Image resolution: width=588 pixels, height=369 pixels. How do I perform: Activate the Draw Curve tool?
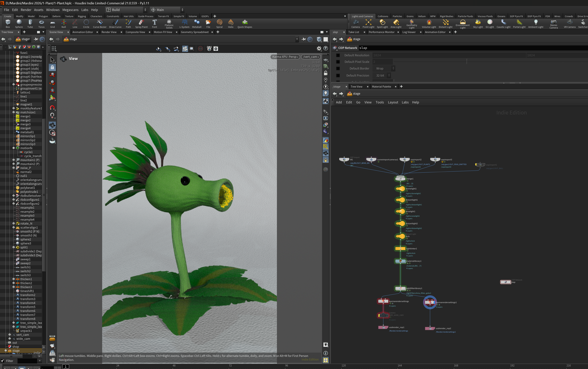pos(115,24)
